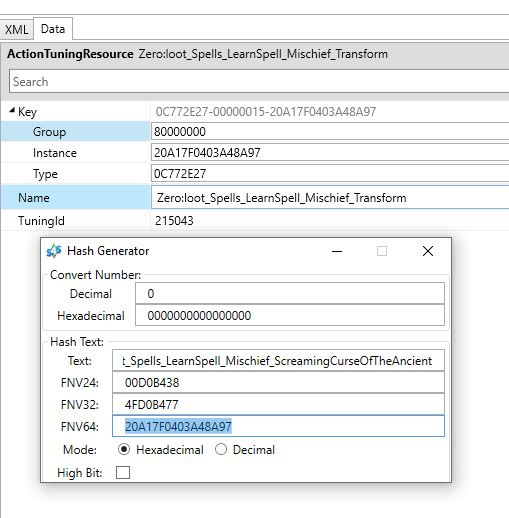Click the Instance value field
The width and height of the screenshot is (509, 518).
330,153
